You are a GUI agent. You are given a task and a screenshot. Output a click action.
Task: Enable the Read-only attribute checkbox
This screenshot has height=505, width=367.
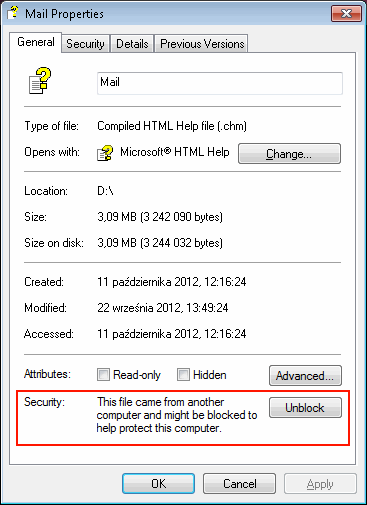103,374
